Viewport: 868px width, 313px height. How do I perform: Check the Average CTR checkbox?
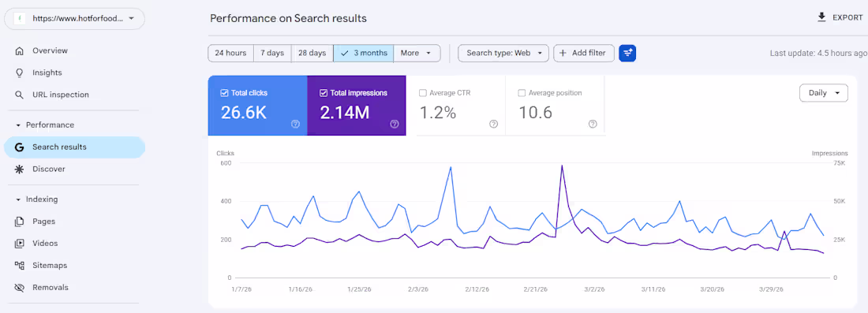(x=423, y=93)
